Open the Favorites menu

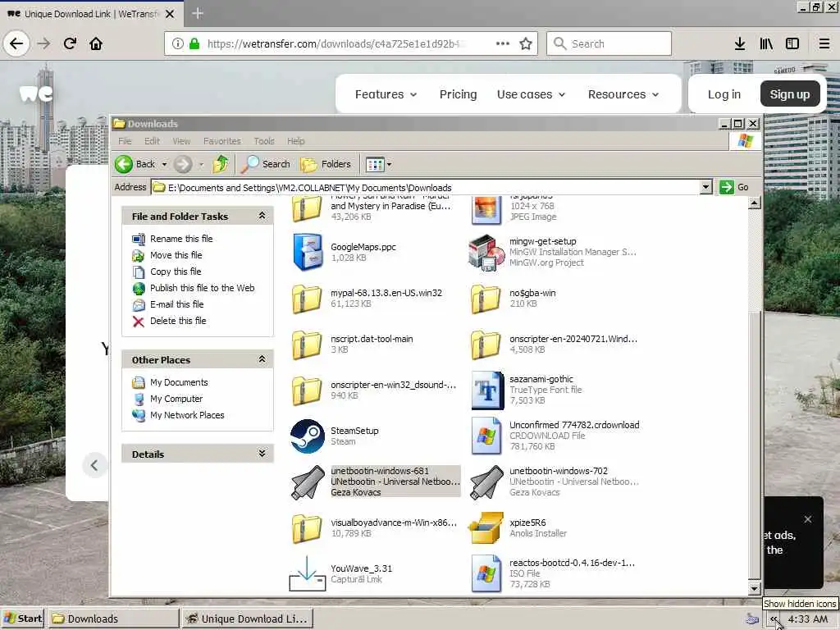tap(221, 141)
